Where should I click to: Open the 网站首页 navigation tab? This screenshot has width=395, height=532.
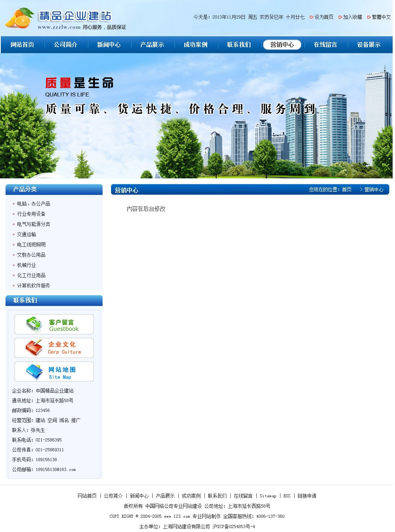pos(22,45)
